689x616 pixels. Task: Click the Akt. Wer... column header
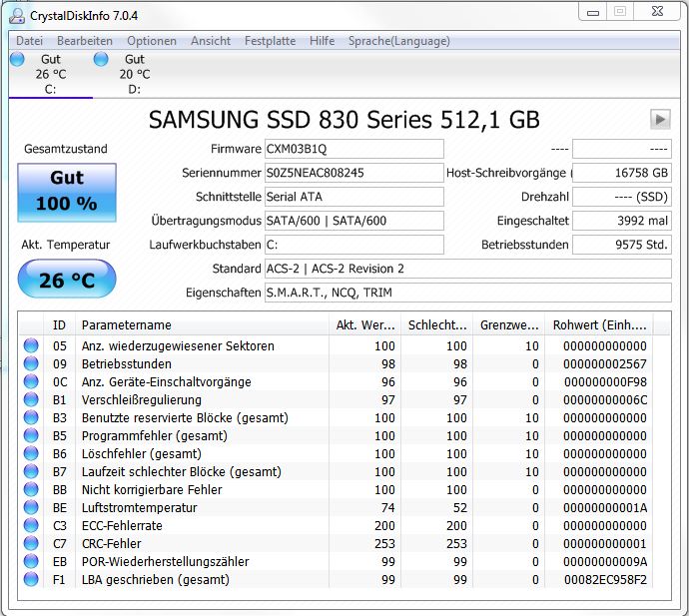point(364,325)
